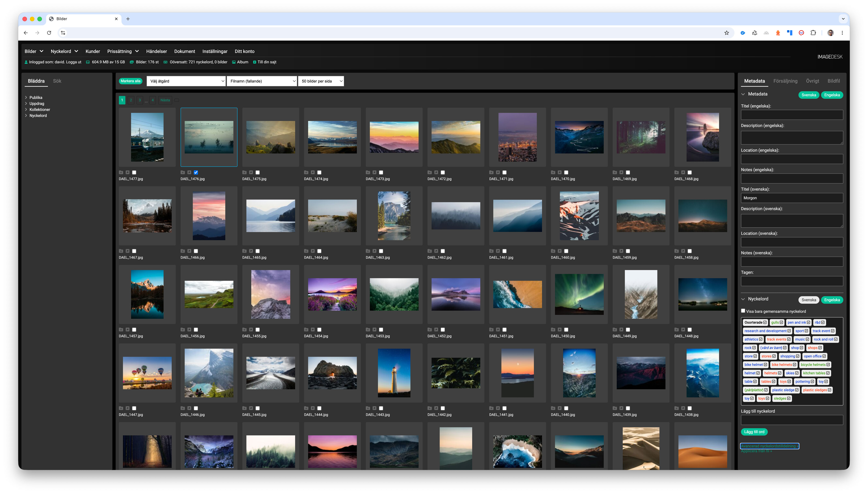Viewport: 868px width, 494px height.
Task: Click open-arrow icon under DAEL_1466.jpg
Action: click(x=189, y=251)
